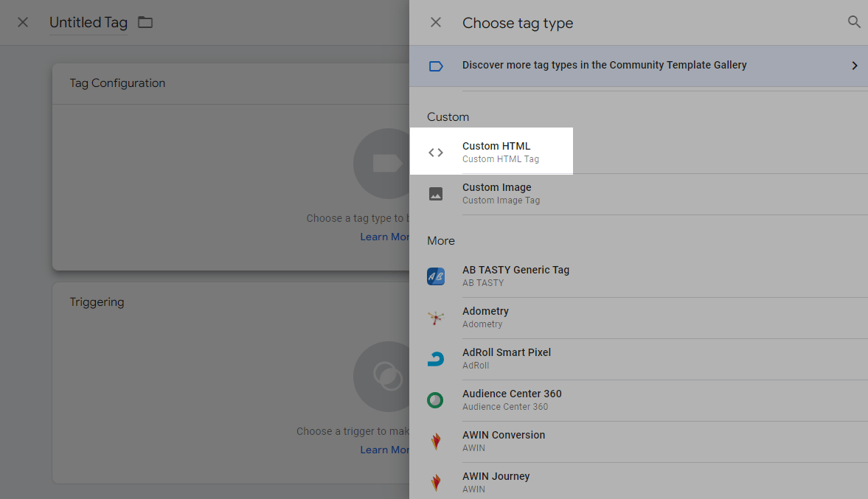The image size is (868, 499).
Task: Select the Custom HTML tag type icon
Action: tap(435, 151)
